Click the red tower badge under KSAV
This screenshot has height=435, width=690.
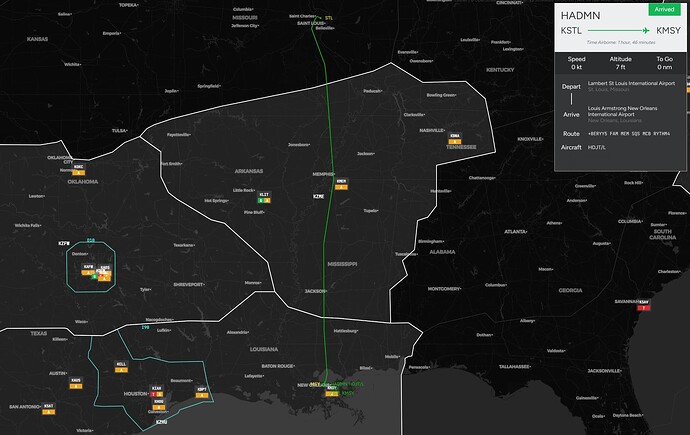coord(644,308)
